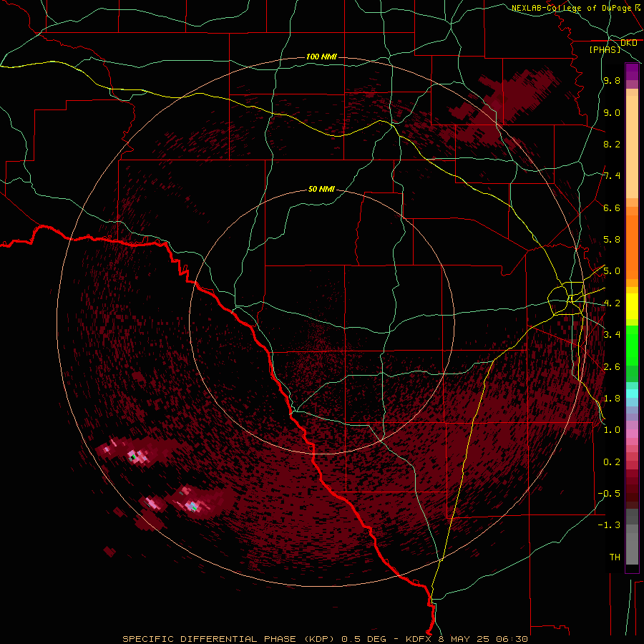Click the NEXLAB-College of DuPage credit text
644x644 pixels.
(573, 8)
